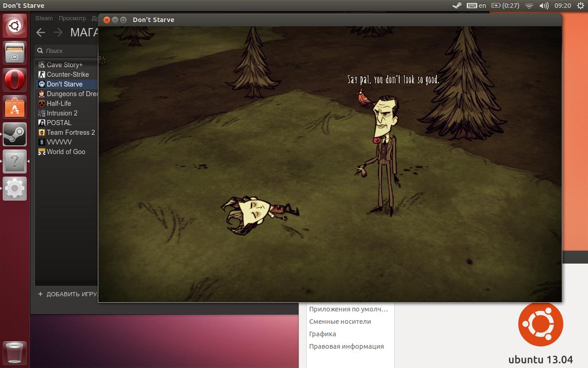Close the Don't Starve game window

[107, 20]
